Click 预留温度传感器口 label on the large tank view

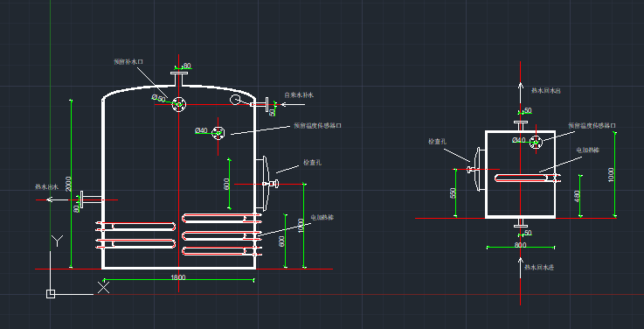[318, 126]
